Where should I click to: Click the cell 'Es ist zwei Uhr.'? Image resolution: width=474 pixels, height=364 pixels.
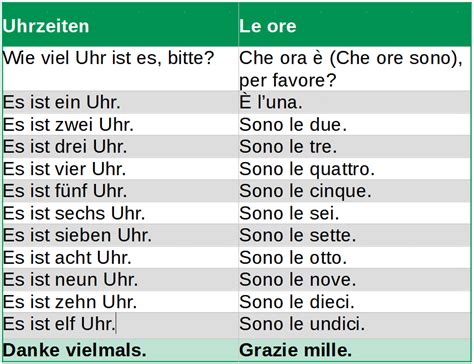tap(120, 124)
